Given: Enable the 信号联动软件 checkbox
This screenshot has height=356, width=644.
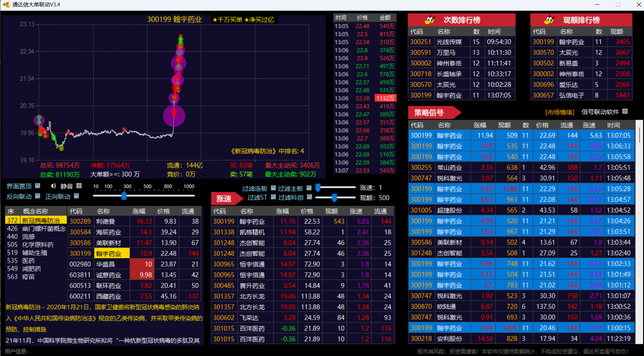Looking at the screenshot, I should coord(625,112).
